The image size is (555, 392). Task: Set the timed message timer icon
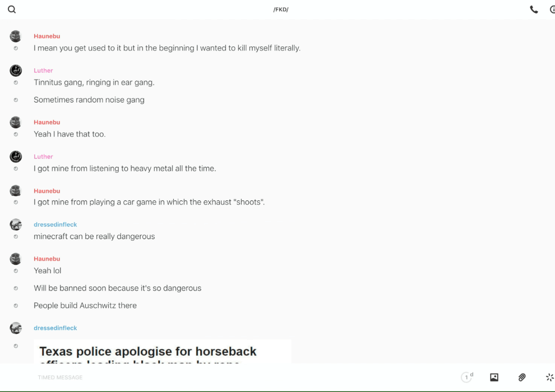(x=466, y=377)
